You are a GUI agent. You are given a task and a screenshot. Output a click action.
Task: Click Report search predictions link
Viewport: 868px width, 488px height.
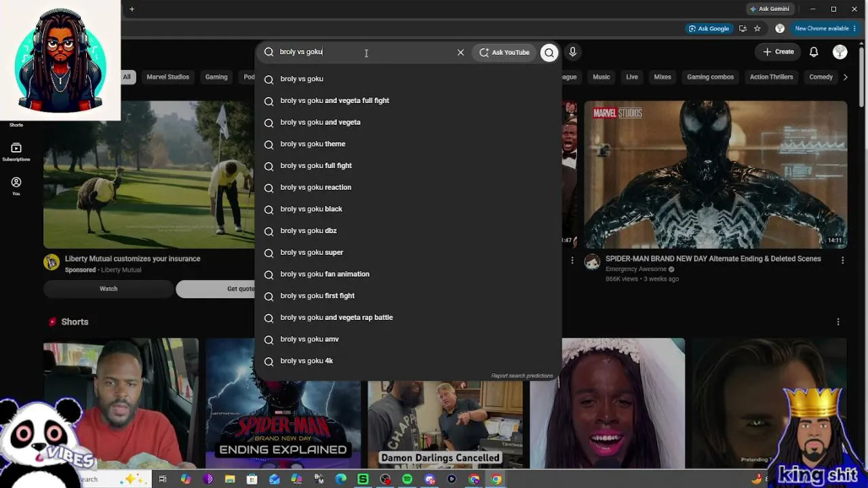522,376
